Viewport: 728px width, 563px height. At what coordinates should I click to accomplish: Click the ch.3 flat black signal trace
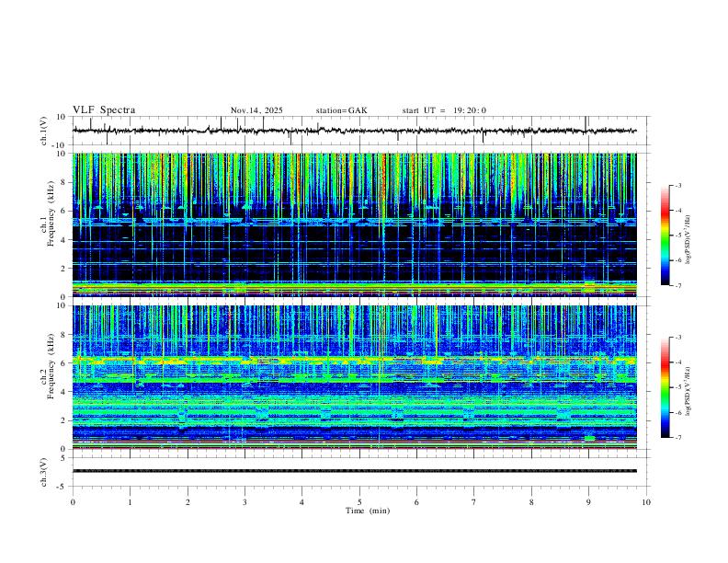(x=354, y=471)
